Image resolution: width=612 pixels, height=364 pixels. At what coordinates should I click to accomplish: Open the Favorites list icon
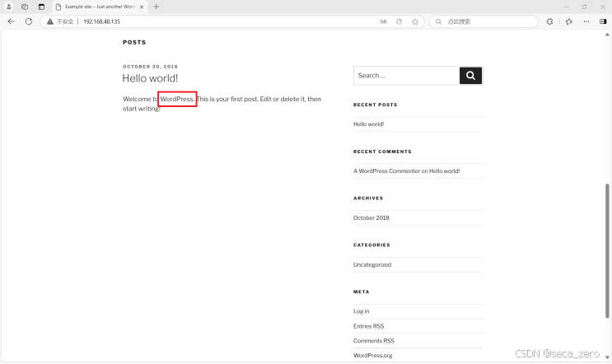coord(568,21)
